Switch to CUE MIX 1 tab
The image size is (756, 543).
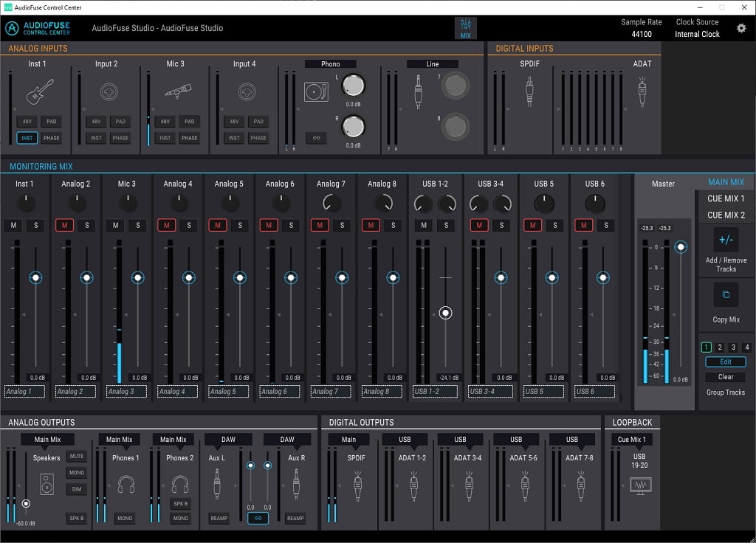click(726, 198)
